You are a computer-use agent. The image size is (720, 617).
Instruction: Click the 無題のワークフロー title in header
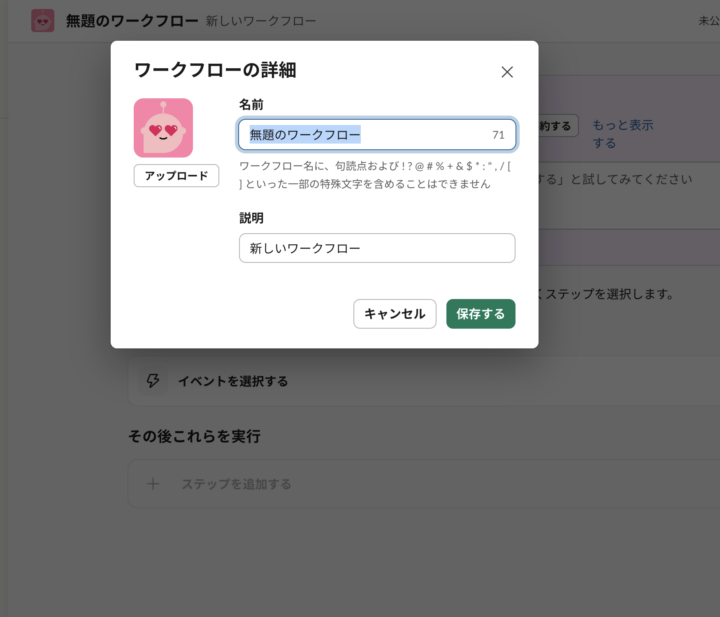pyautogui.click(x=131, y=20)
